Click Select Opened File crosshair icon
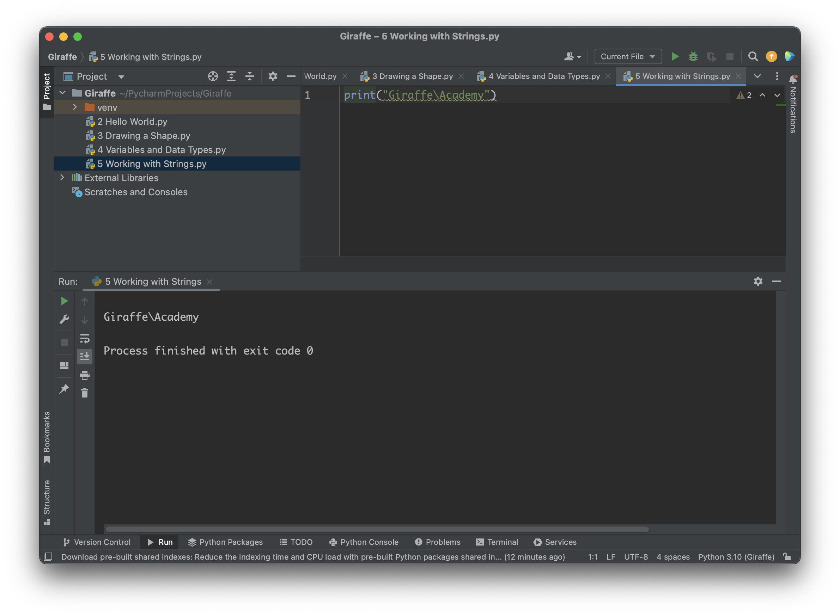The image size is (840, 616). pyautogui.click(x=213, y=76)
